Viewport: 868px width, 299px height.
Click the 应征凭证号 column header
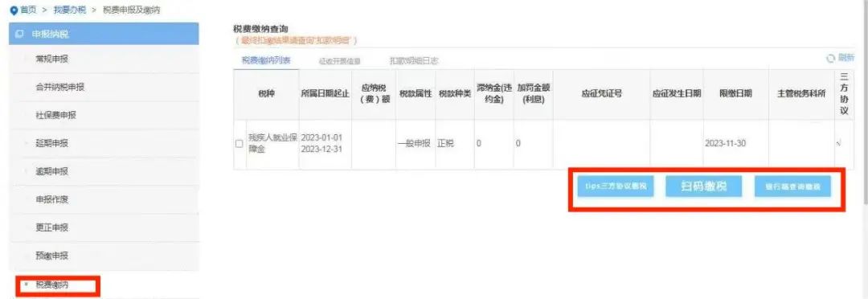tap(601, 94)
